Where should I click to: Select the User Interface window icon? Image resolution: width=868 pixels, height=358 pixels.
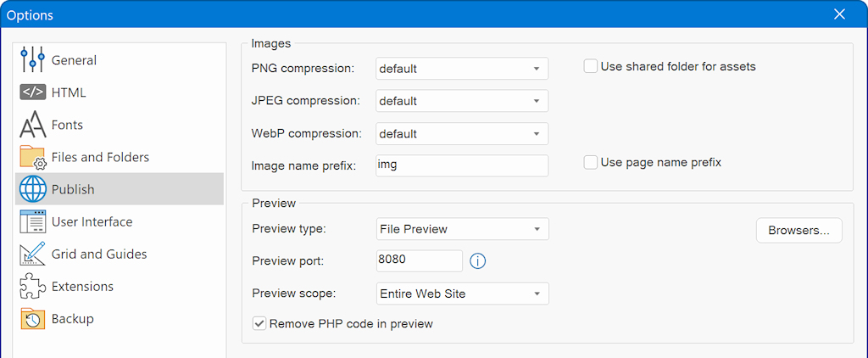[32, 222]
